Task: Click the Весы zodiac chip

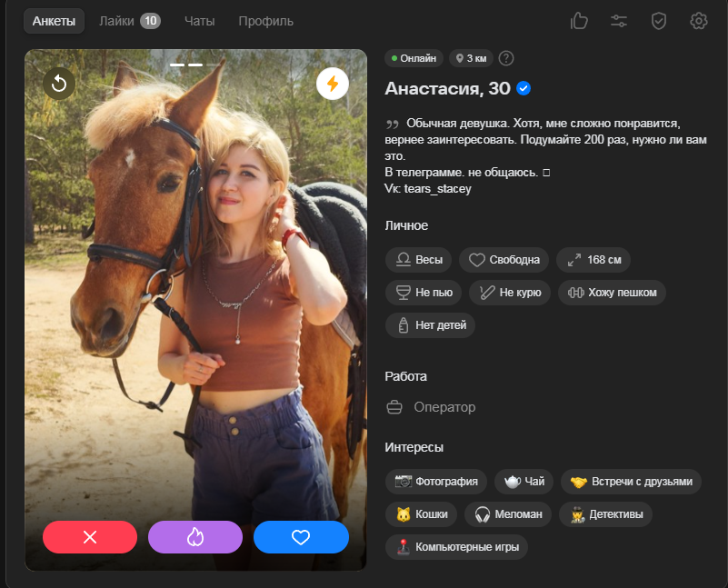Action: 418,259
